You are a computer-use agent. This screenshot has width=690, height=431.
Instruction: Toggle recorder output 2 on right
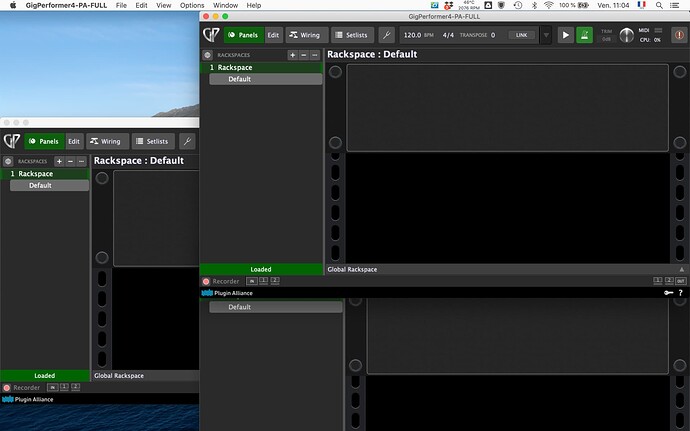click(669, 280)
